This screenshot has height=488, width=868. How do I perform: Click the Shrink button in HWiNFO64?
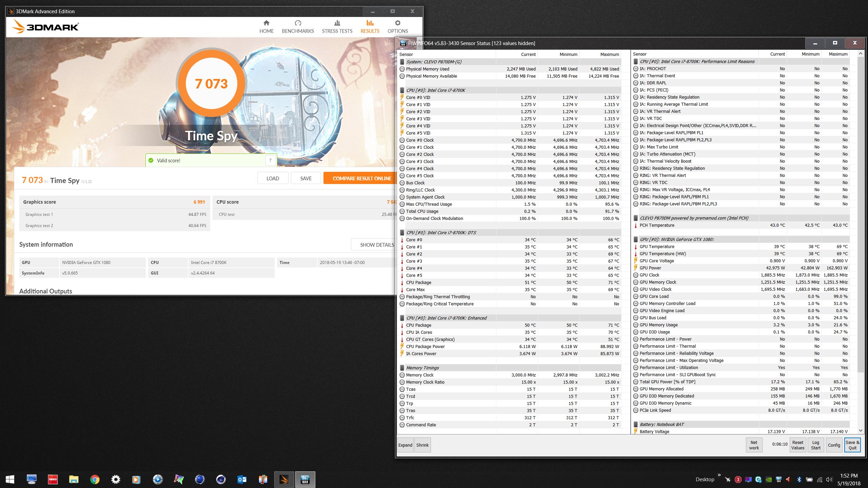422,445
